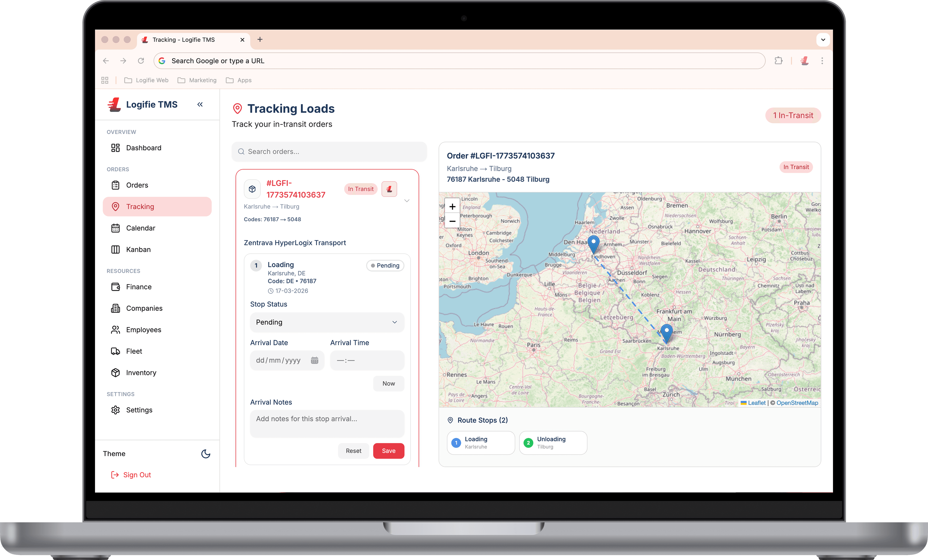Click order number #LGFI-1773574103637 on card
The width and height of the screenshot is (928, 560).
[296, 189]
